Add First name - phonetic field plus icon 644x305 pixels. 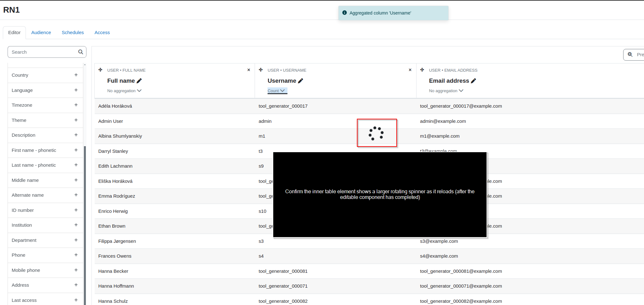coord(76,150)
